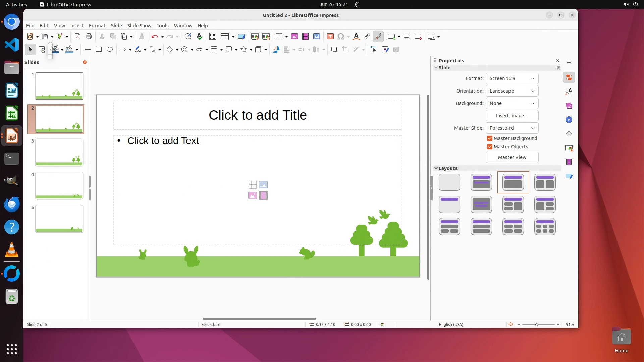
Task: Open the Master Slide dropdown showing Forestbird
Action: (512, 128)
